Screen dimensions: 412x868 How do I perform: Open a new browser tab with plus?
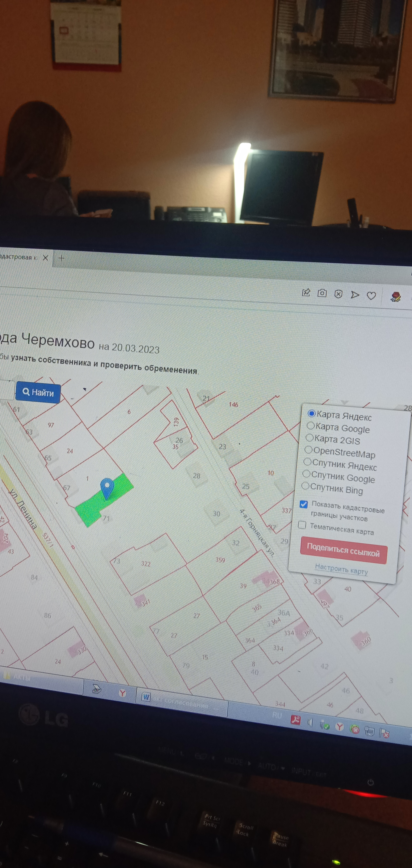point(61,258)
